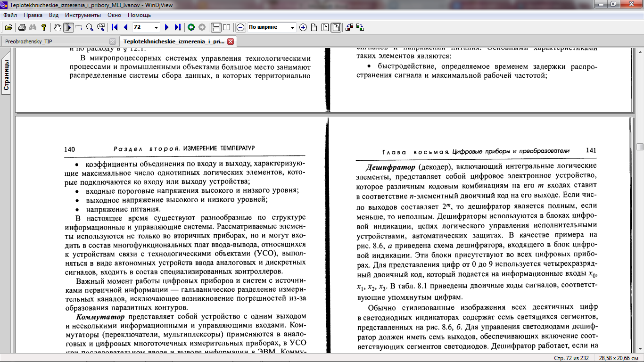Close the Teplotekhnicheskie_izmerenia tab with red X

point(231,41)
